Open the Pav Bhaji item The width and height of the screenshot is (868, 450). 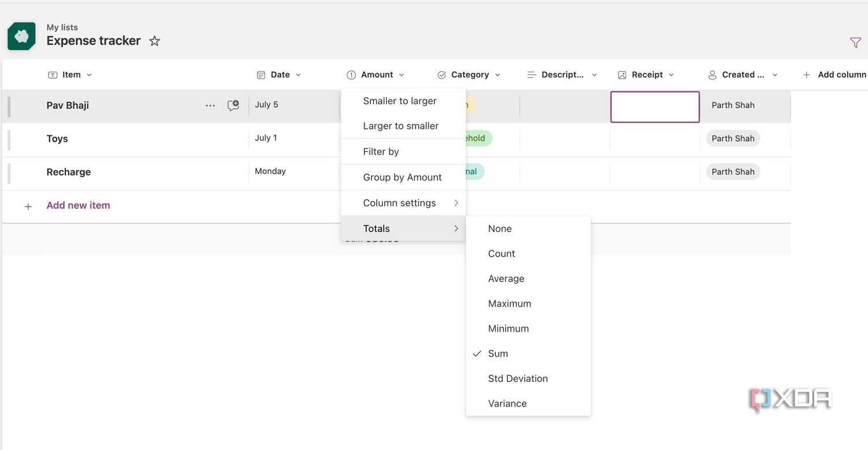(x=68, y=106)
